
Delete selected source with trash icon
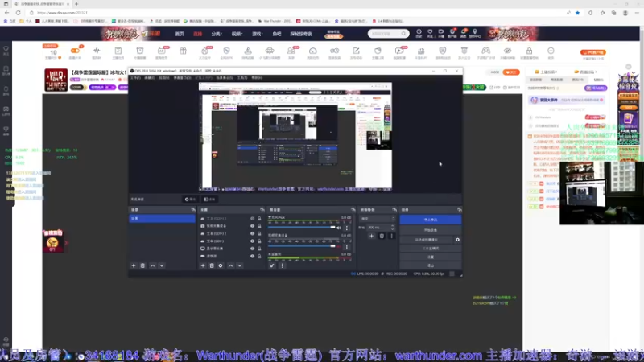point(212,265)
